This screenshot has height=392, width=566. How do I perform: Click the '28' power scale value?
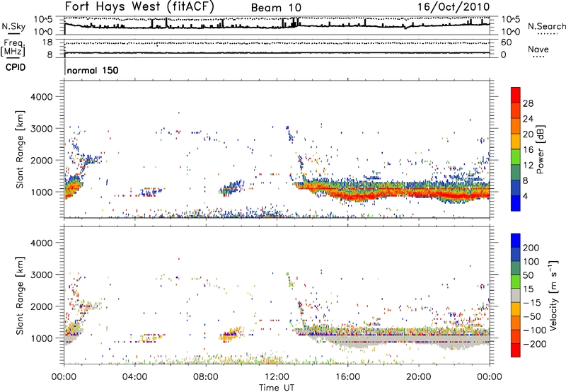pyautogui.click(x=528, y=103)
